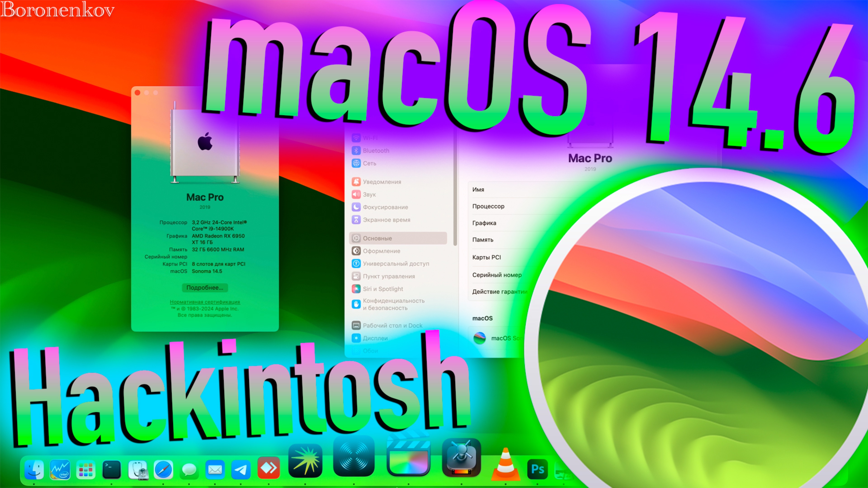Open Photoshop from the Dock
This screenshot has width=868, height=488.
[x=538, y=469]
